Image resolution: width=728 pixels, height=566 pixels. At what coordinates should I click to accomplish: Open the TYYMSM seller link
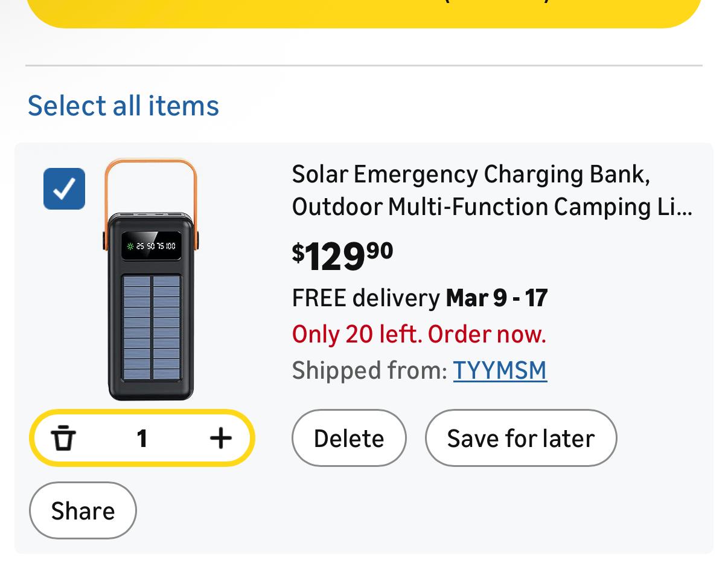click(x=500, y=370)
